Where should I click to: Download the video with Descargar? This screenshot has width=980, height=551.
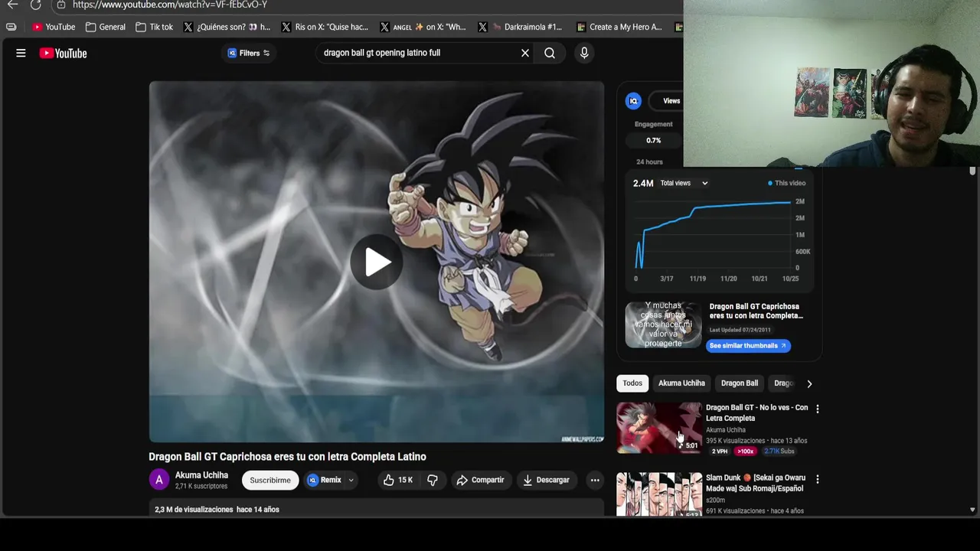point(546,480)
